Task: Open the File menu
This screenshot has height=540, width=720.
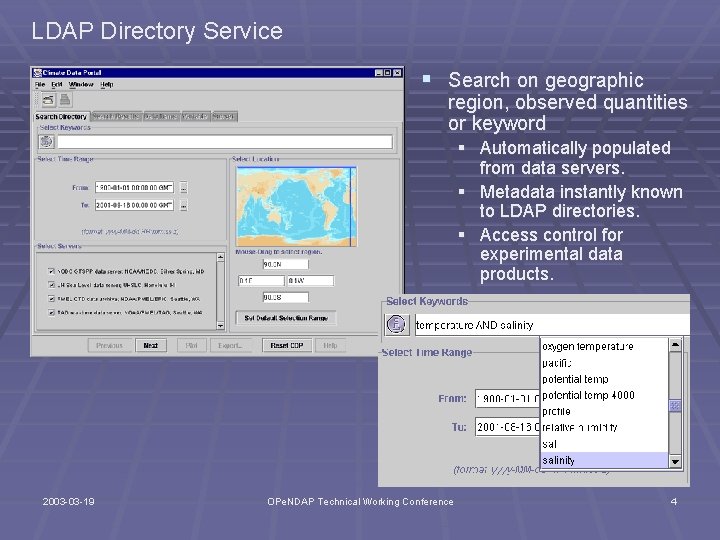Action: (40, 84)
